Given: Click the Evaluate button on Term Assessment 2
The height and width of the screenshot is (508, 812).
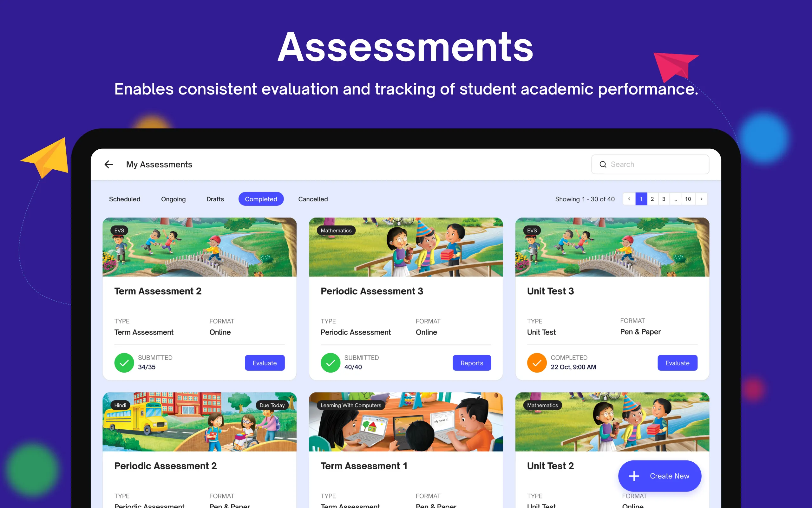Looking at the screenshot, I should point(265,363).
